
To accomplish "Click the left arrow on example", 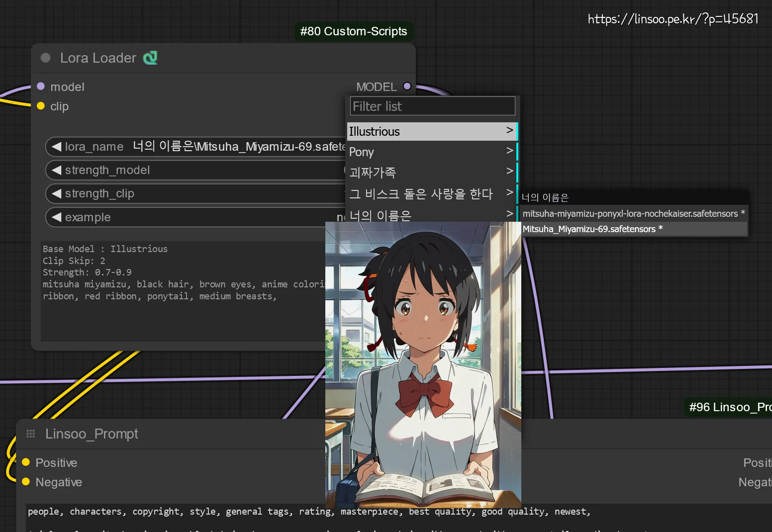I will tap(57, 217).
